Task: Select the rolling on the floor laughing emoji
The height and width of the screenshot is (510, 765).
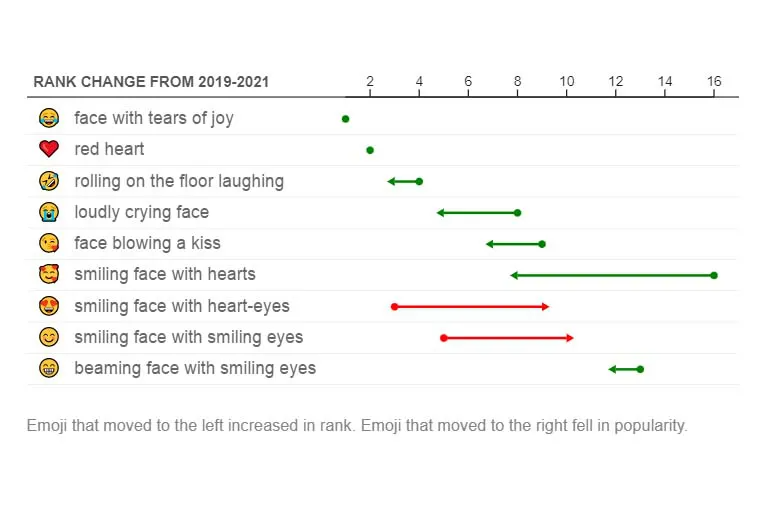Action: click(x=48, y=181)
